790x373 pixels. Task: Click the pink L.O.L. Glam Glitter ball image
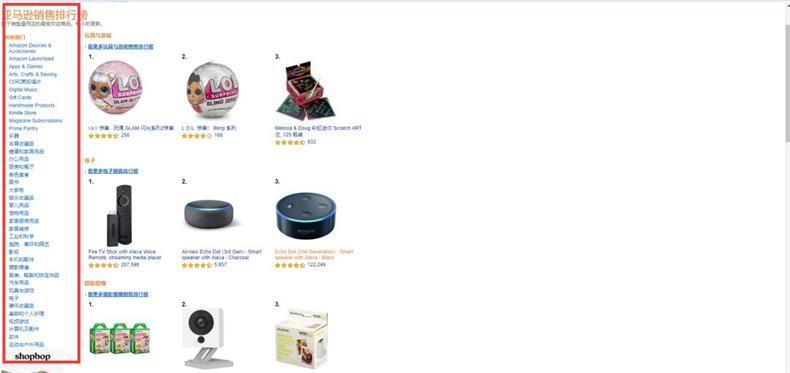[115, 88]
